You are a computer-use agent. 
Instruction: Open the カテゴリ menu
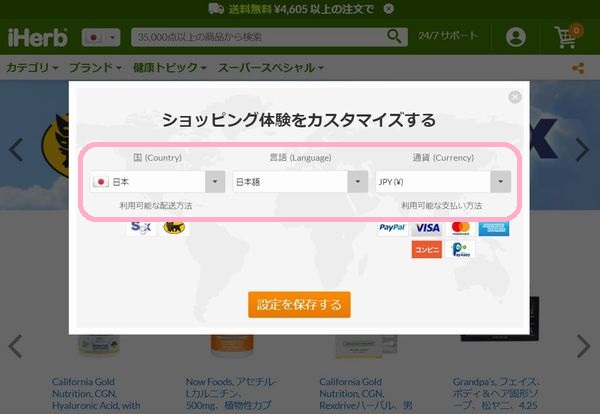tap(32, 68)
